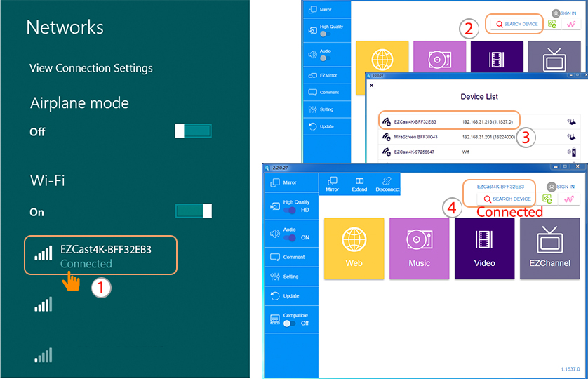588x379 pixels.
Task: Open Setting in top window sidebar
Action: pyautogui.click(x=326, y=109)
